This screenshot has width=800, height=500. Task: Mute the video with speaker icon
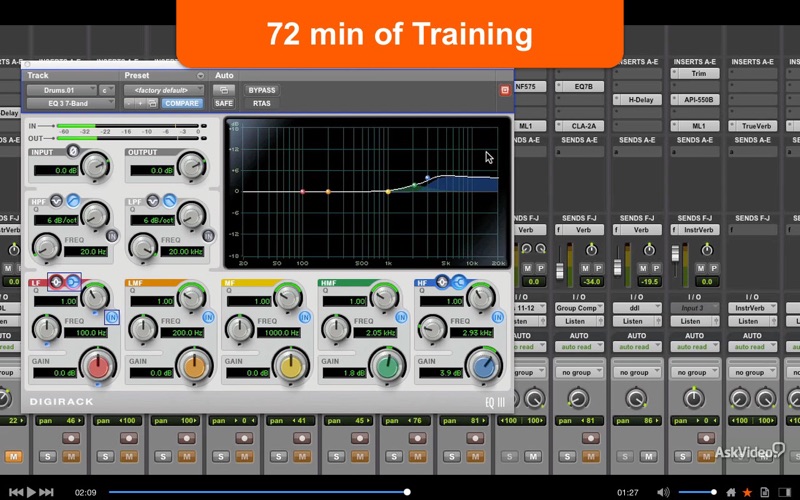point(663,492)
